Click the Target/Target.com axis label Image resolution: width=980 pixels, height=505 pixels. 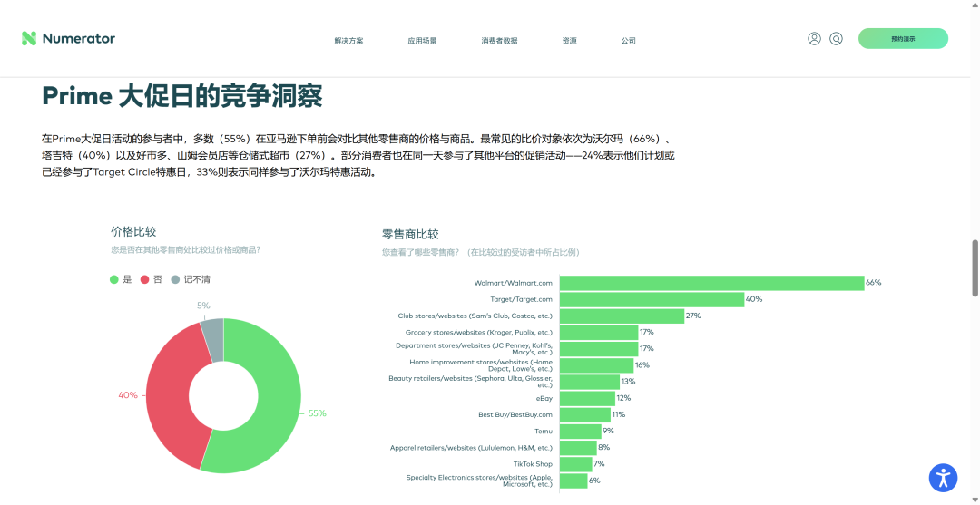[x=521, y=299]
